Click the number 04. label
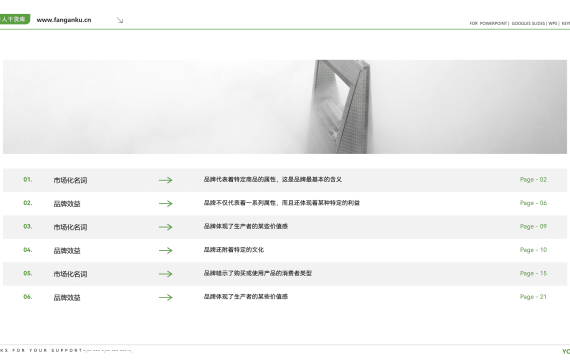Screen dimensions: 570x360 pyautogui.click(x=28, y=250)
